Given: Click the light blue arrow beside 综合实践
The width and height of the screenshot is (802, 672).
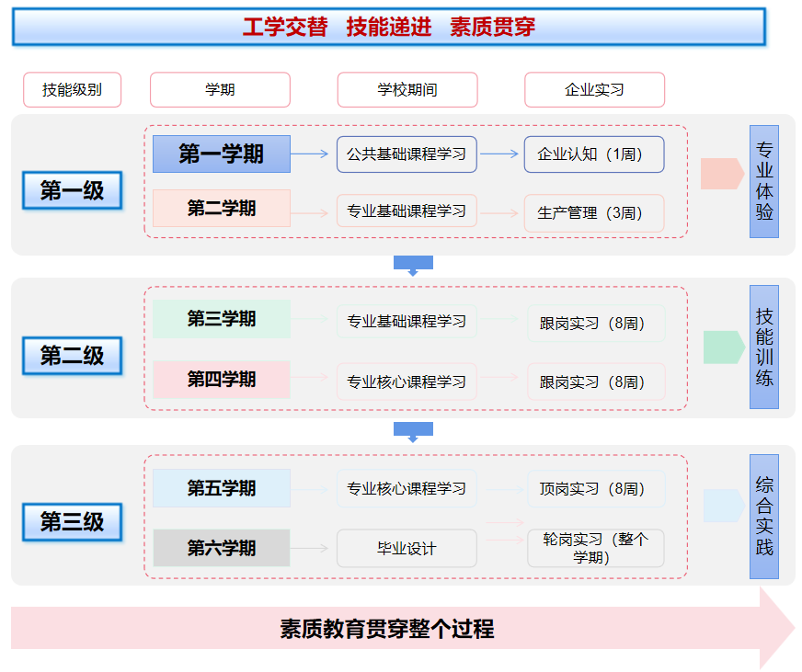Looking at the screenshot, I should point(723,506).
